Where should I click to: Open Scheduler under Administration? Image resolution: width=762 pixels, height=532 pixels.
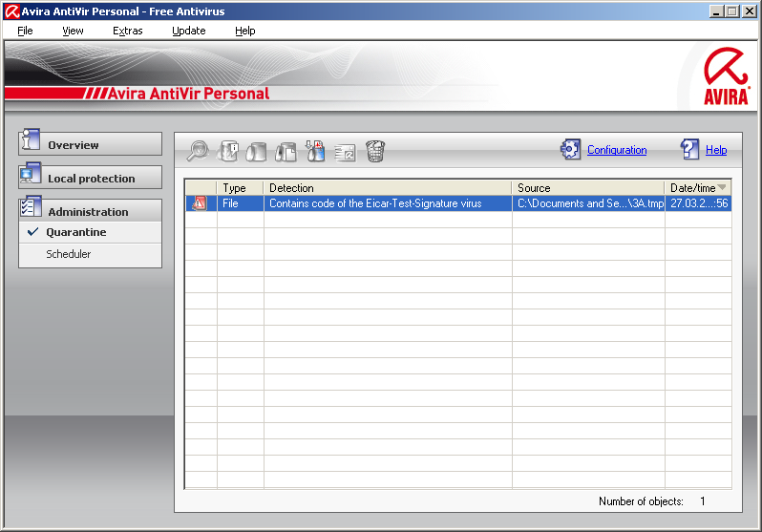click(x=91, y=254)
